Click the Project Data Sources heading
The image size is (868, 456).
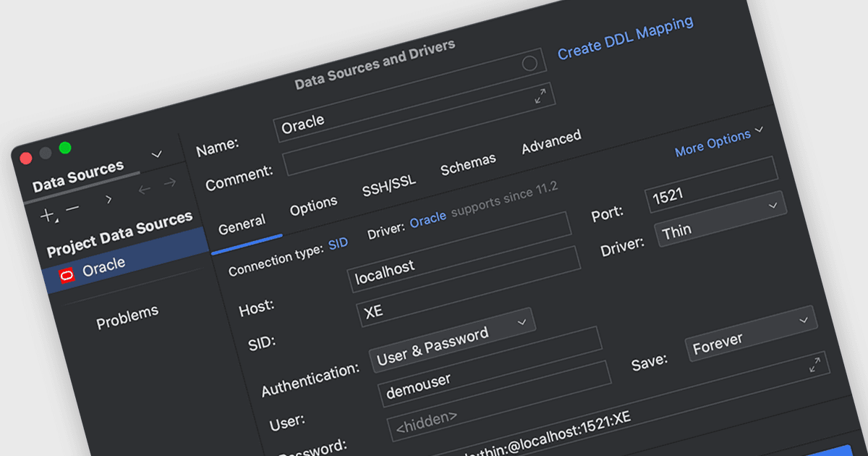(x=119, y=235)
